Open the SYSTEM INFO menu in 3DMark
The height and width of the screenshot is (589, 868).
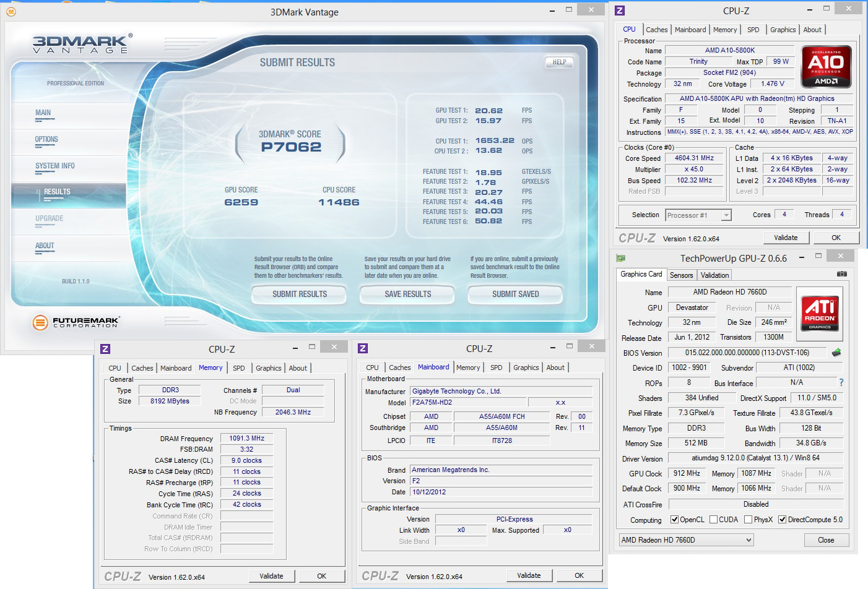pos(55,166)
